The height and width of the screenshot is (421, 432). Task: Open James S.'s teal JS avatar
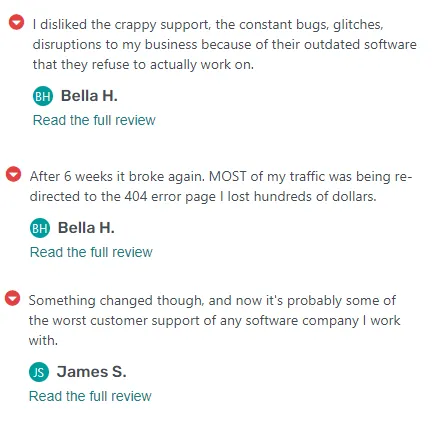click(39, 372)
